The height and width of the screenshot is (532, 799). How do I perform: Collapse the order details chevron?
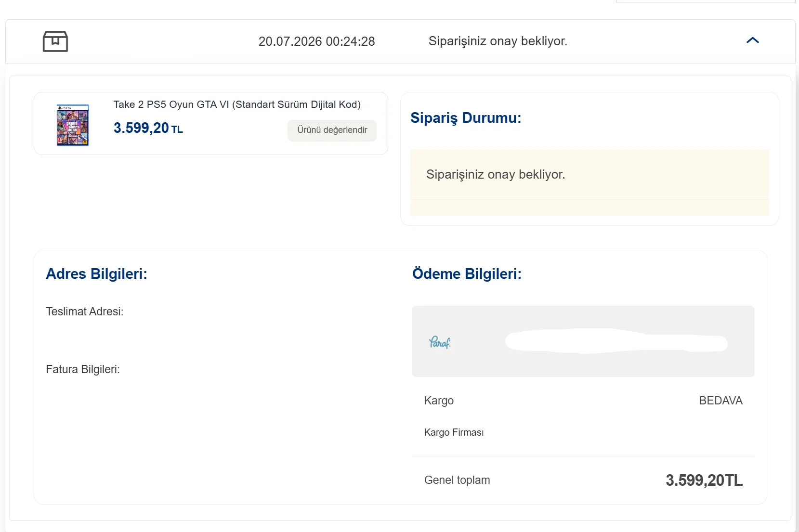click(752, 40)
